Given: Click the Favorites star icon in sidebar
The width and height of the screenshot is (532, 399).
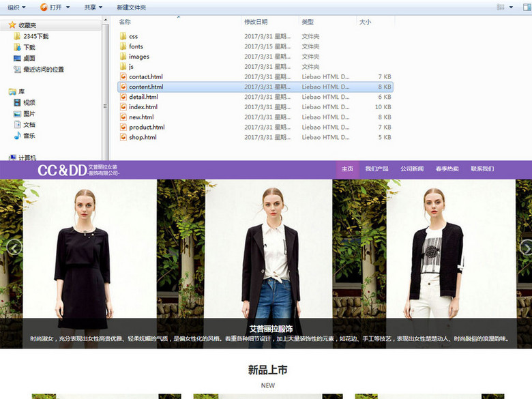Looking at the screenshot, I should (x=12, y=25).
